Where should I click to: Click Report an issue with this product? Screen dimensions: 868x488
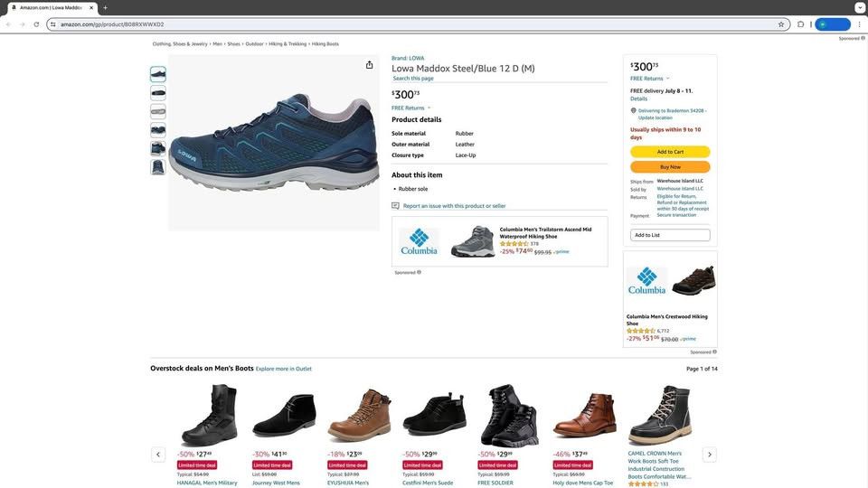tap(455, 206)
